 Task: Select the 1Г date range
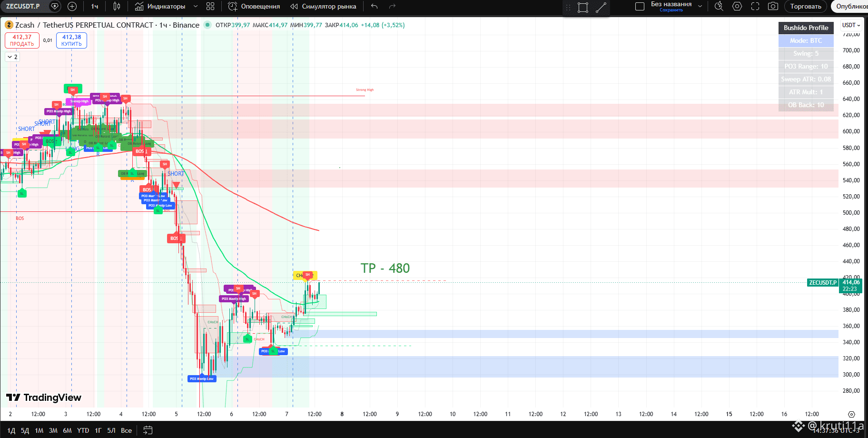coord(98,430)
